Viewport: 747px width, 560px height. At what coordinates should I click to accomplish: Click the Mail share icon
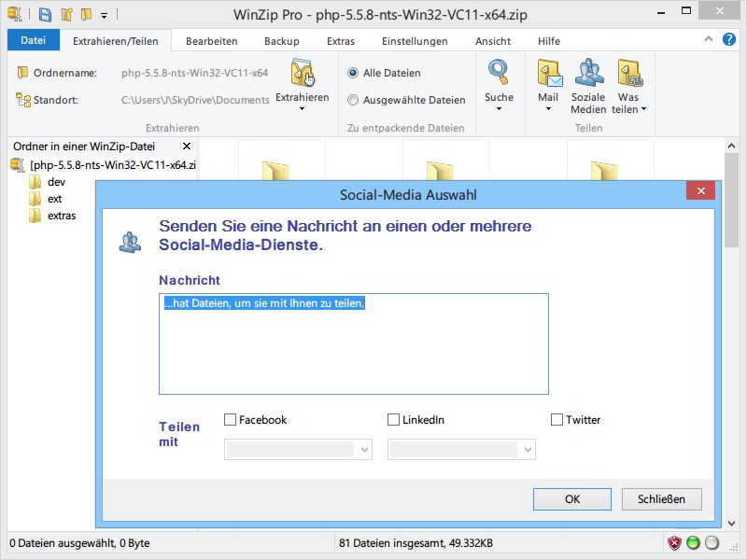click(x=549, y=73)
